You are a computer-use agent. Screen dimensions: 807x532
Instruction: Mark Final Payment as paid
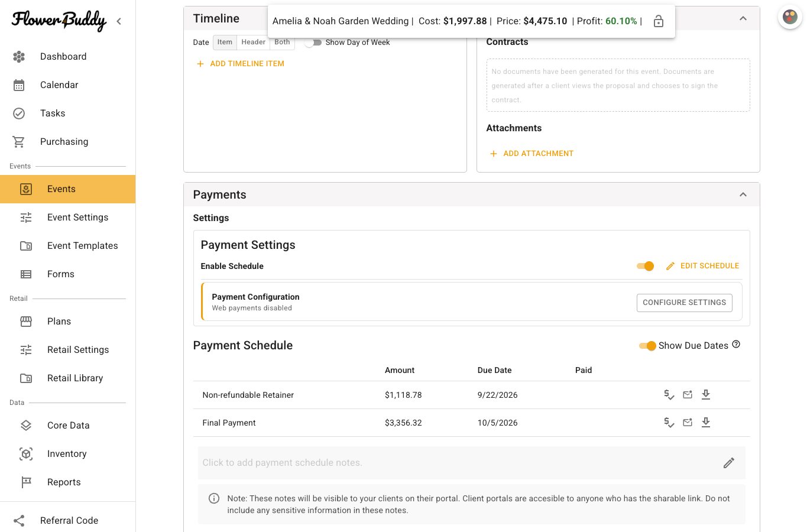tap(669, 423)
